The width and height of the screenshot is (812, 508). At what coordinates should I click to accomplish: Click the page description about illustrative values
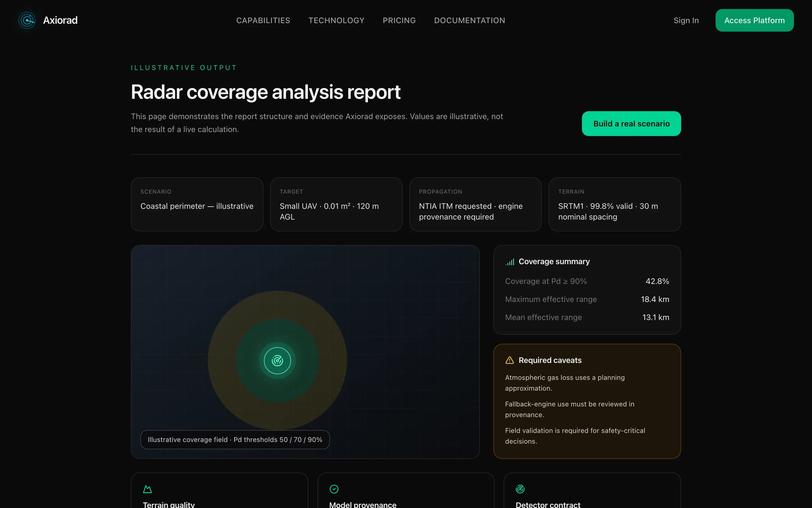(x=317, y=123)
